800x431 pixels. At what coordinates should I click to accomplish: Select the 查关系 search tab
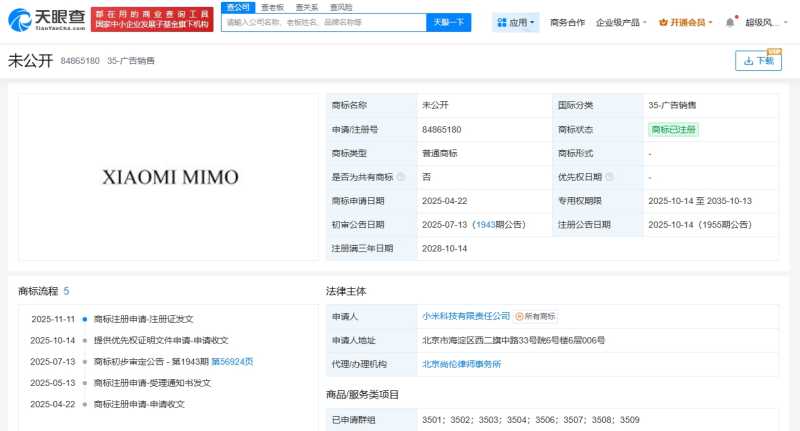(306, 7)
